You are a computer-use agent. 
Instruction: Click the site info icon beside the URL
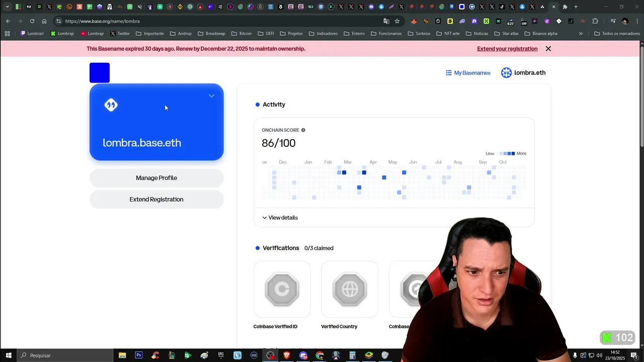click(x=59, y=21)
